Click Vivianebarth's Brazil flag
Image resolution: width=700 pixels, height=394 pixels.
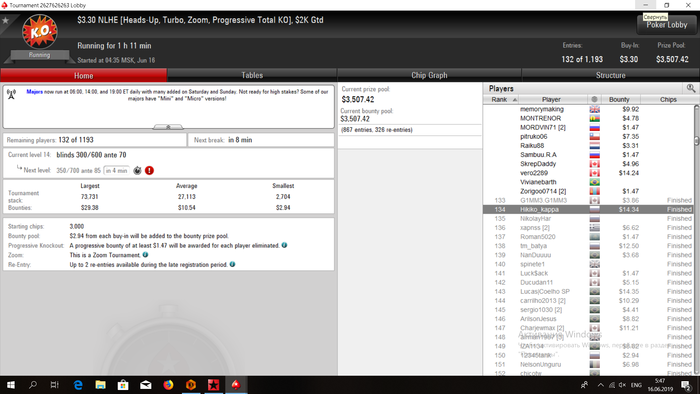[595, 182]
